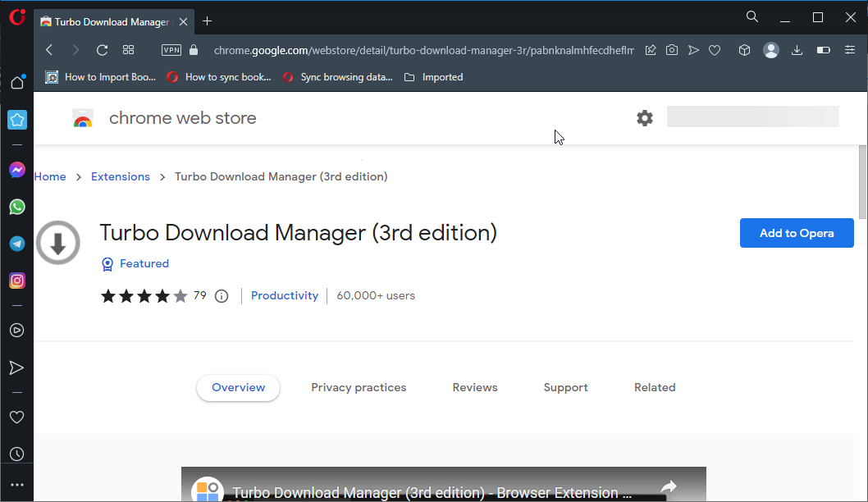Open WhatsApp in the sidebar
The height and width of the screenshot is (502, 868).
[x=17, y=207]
